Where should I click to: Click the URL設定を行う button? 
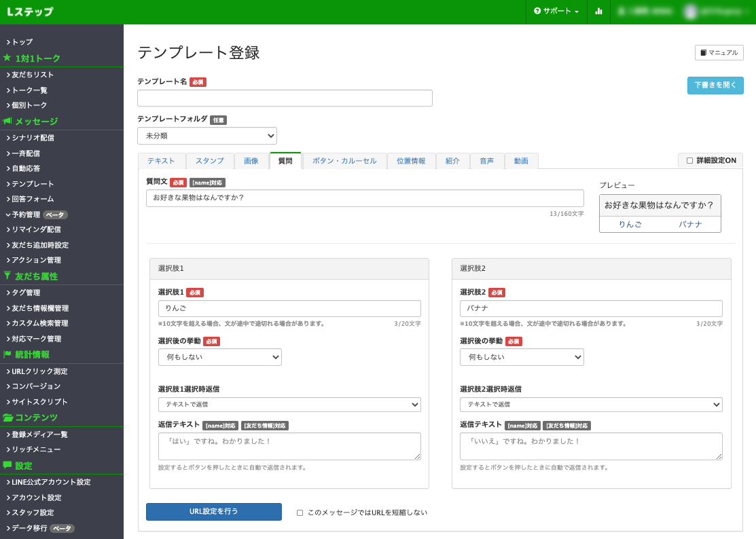coord(213,512)
